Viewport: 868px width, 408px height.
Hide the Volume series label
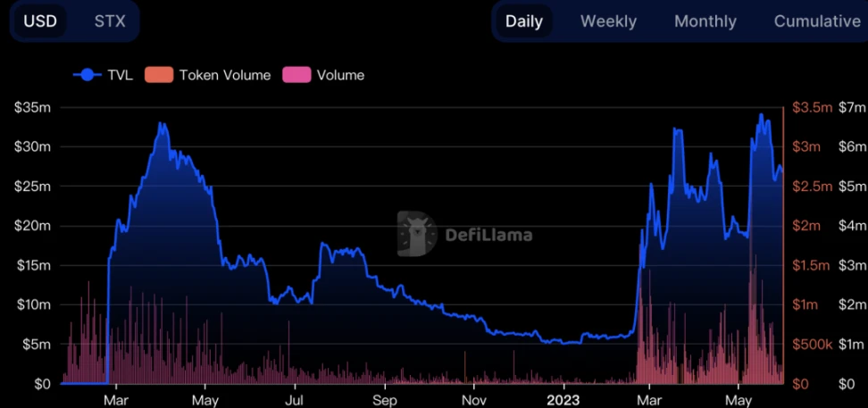click(x=340, y=75)
